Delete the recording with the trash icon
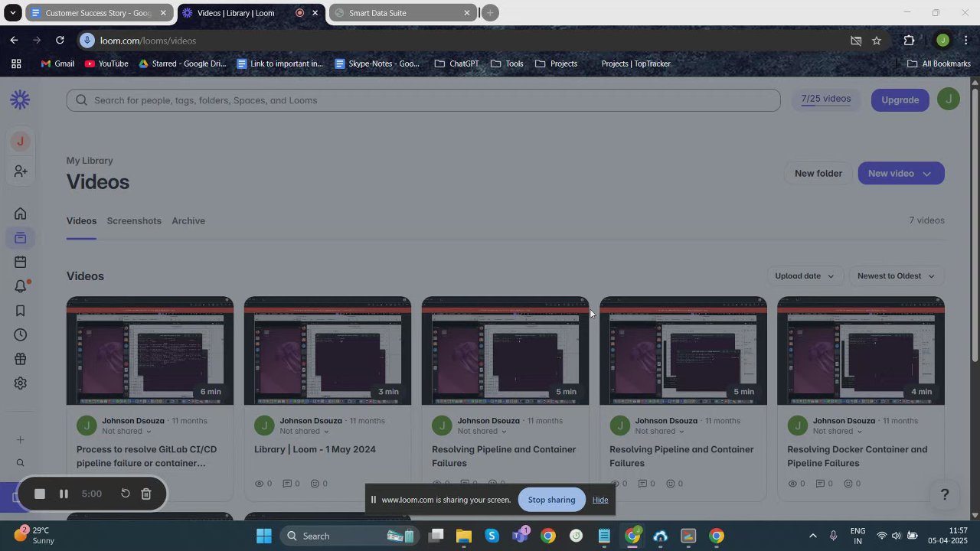 coord(146,494)
